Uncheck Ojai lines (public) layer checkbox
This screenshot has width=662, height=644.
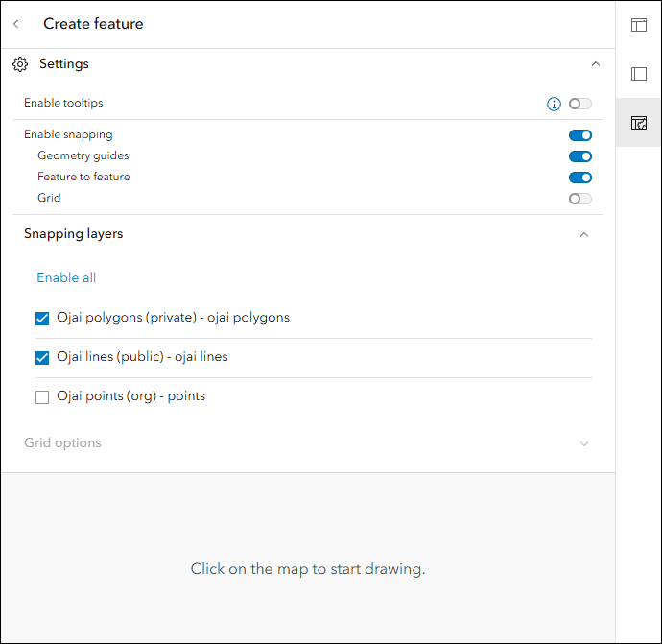coord(42,358)
